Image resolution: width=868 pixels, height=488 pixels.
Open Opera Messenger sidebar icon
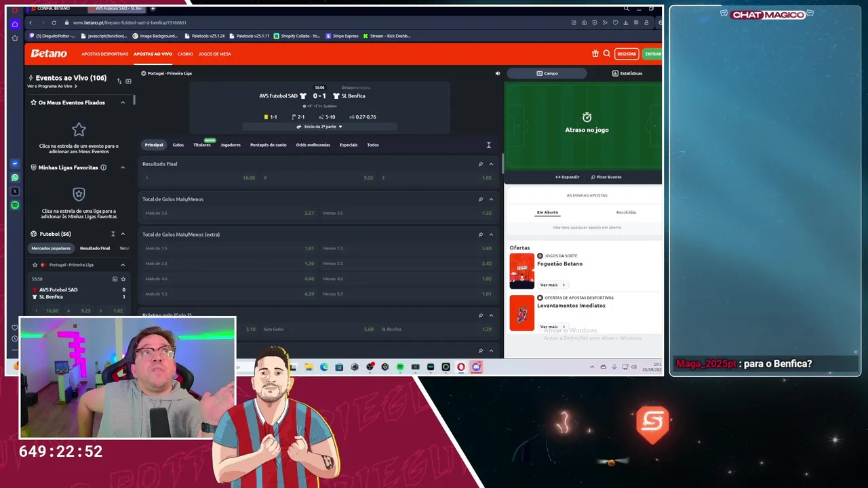pyautogui.click(x=15, y=164)
